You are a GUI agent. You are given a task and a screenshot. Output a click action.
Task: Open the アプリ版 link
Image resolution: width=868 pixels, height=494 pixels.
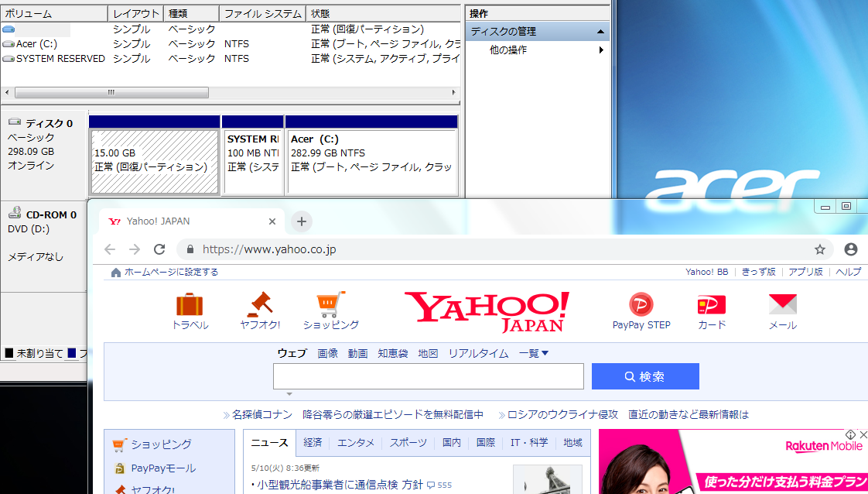coord(805,272)
